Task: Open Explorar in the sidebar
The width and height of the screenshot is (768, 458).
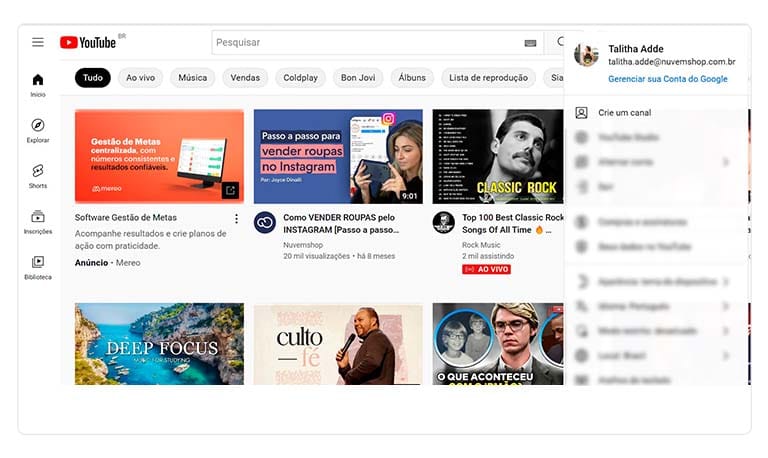Action: point(38,131)
